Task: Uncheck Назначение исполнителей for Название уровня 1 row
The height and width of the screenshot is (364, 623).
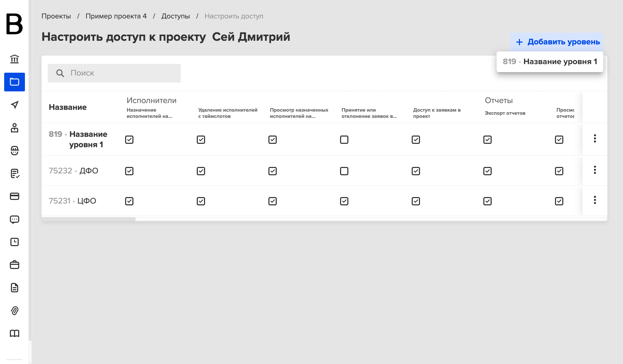Action: (129, 140)
